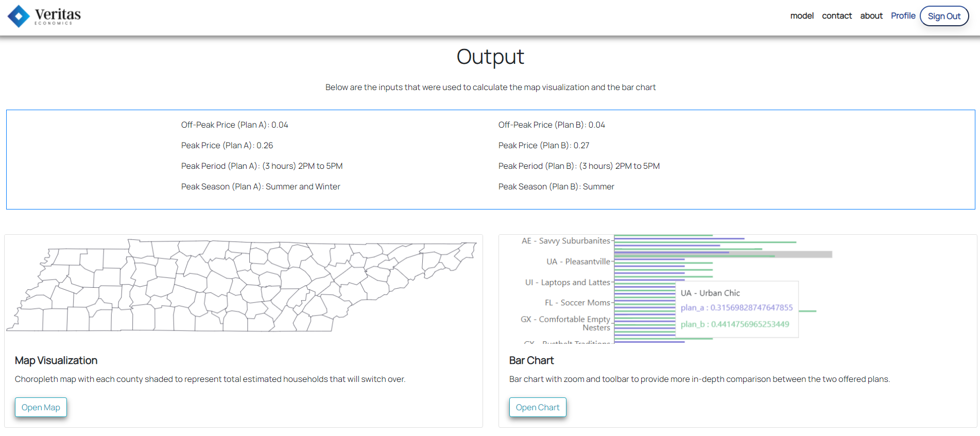Click the UA - Urban Chic tooltip title
This screenshot has height=436, width=980.
click(x=710, y=293)
